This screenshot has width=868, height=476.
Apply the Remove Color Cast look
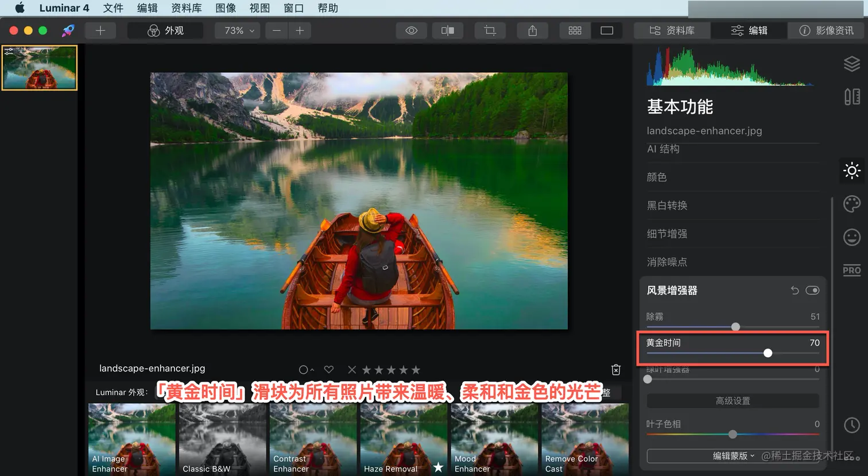(x=585, y=439)
